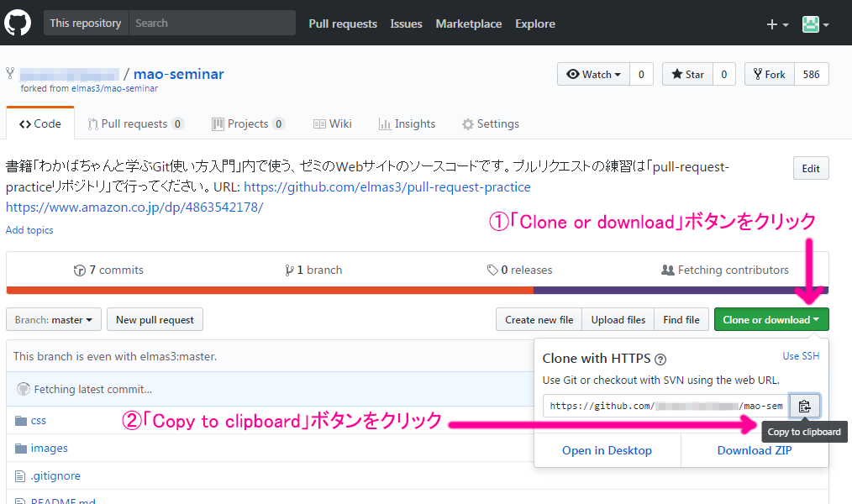This screenshot has width=852, height=504.
Task: Click the css folder icon
Action: pyautogui.click(x=21, y=420)
